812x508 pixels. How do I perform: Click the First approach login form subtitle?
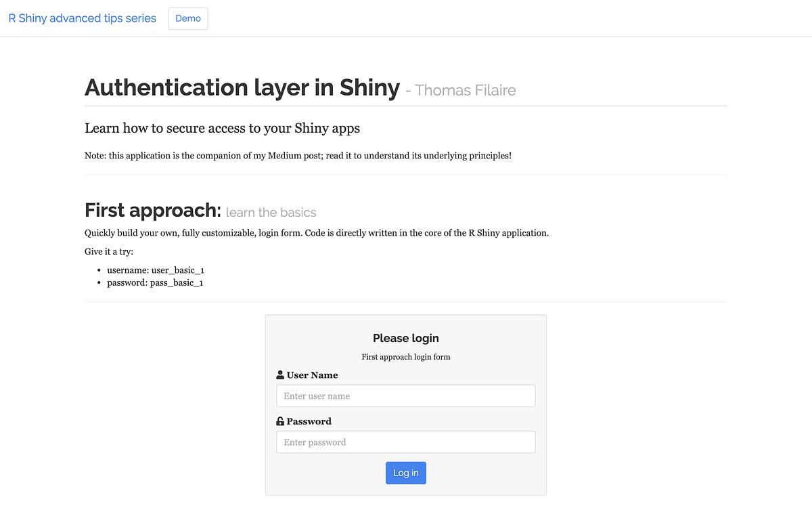click(405, 357)
